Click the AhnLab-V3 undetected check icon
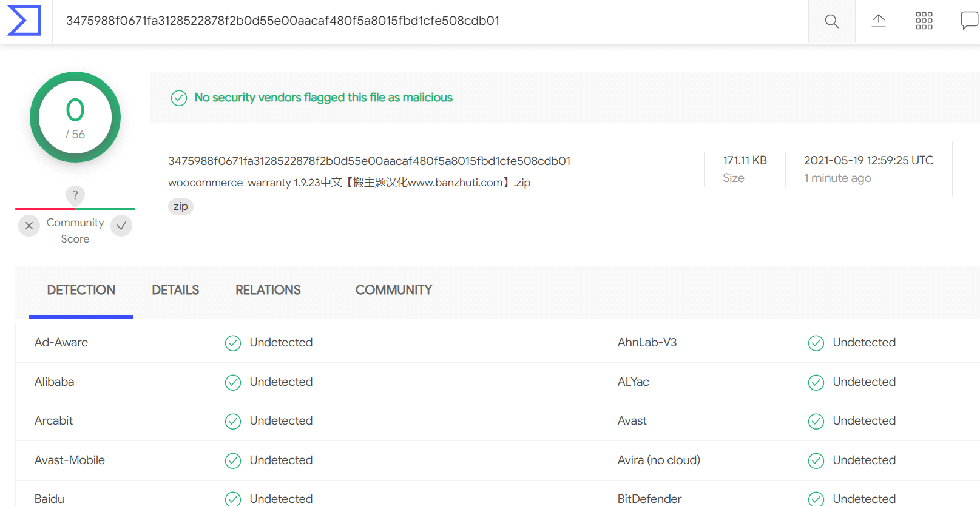Image resolution: width=980 pixels, height=506 pixels. point(816,343)
